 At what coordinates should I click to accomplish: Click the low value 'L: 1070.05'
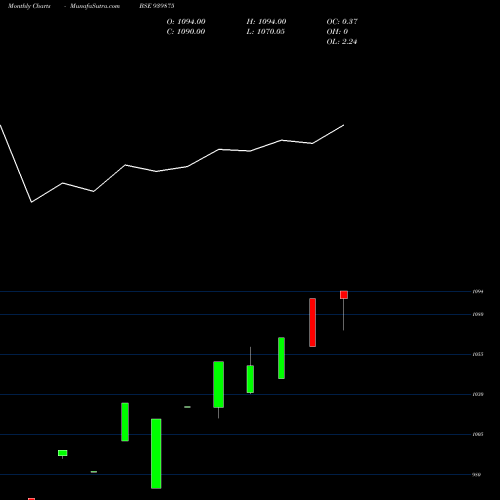coord(266,32)
